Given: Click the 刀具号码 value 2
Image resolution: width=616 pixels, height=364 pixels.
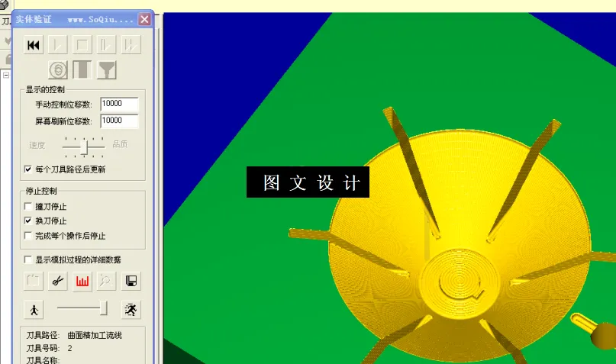Looking at the screenshot, I should pyautogui.click(x=69, y=348).
